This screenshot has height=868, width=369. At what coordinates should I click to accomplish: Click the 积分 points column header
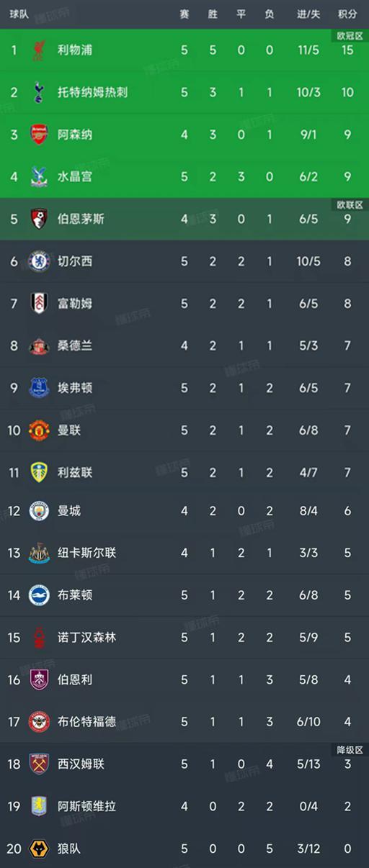click(347, 14)
